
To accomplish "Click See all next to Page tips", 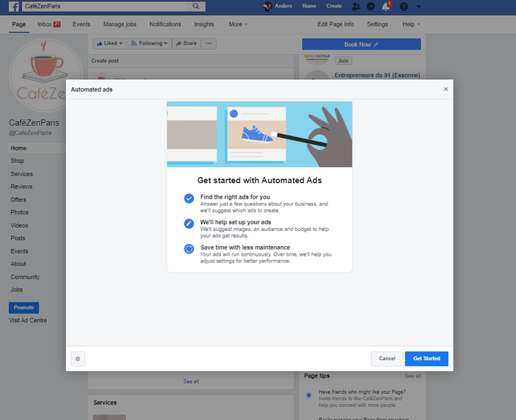I will (x=413, y=376).
